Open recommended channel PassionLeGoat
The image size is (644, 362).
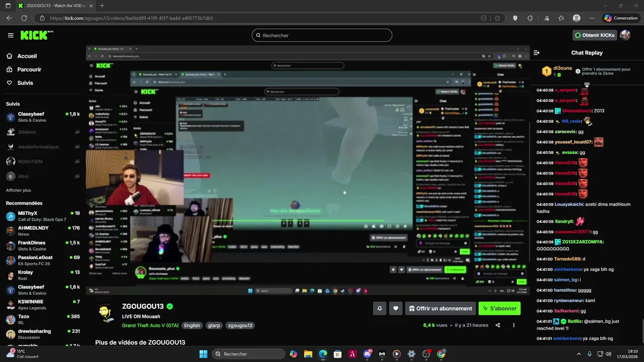coord(43,260)
